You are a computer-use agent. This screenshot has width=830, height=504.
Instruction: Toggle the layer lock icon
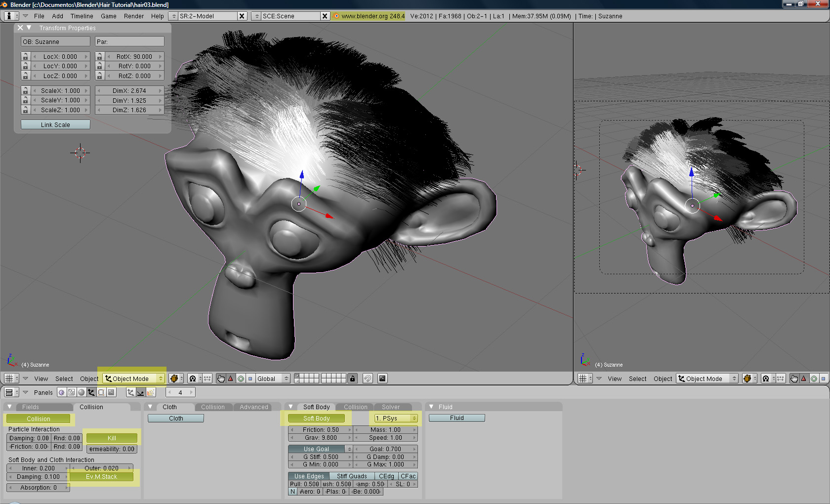coord(352,378)
